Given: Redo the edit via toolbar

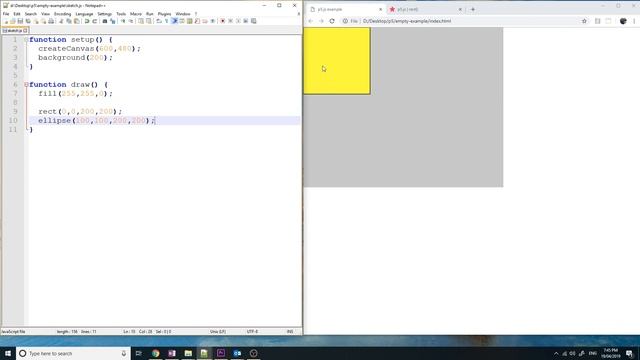Looking at the screenshot, I should click(95, 21).
